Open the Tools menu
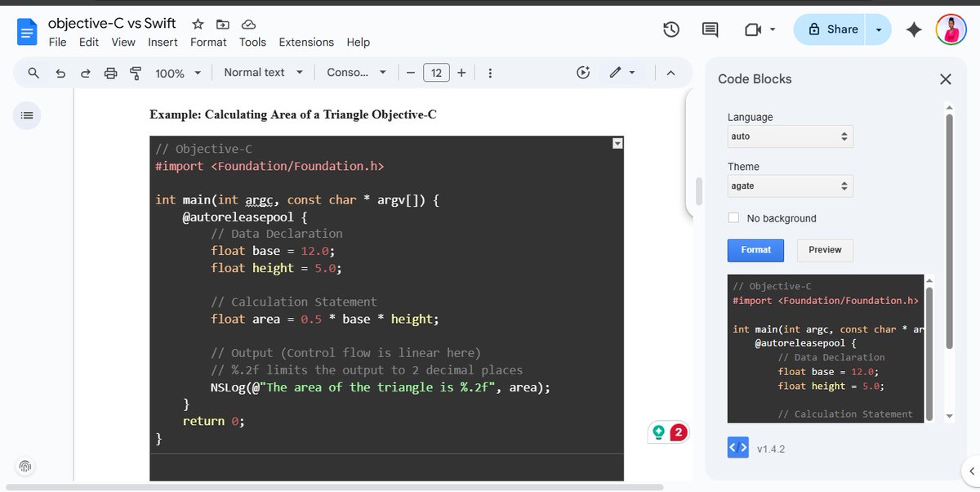 (x=252, y=42)
